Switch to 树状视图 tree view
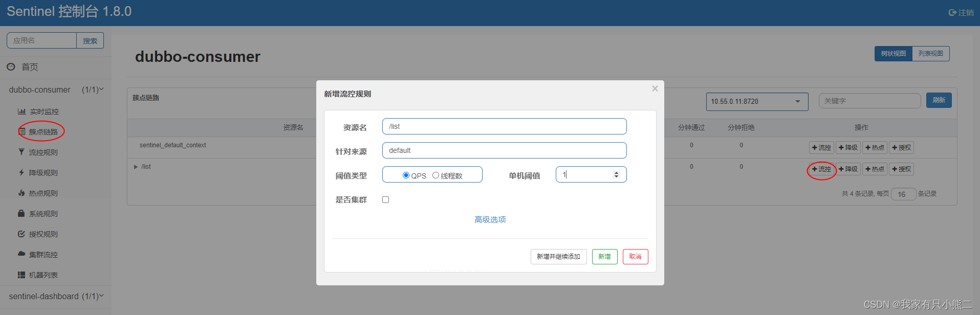The width and height of the screenshot is (980, 315). pos(894,54)
